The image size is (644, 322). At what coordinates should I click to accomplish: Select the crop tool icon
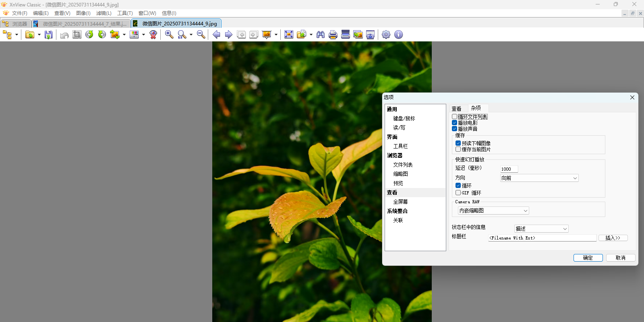pyautogui.click(x=77, y=35)
